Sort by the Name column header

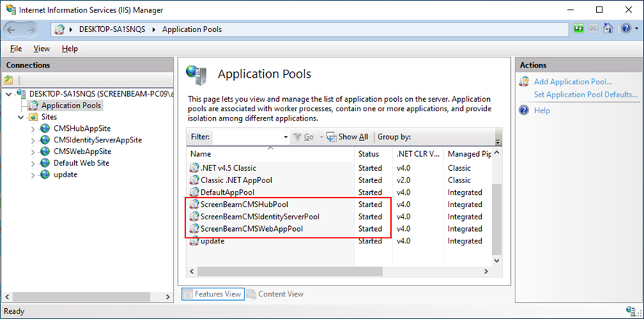click(x=270, y=154)
